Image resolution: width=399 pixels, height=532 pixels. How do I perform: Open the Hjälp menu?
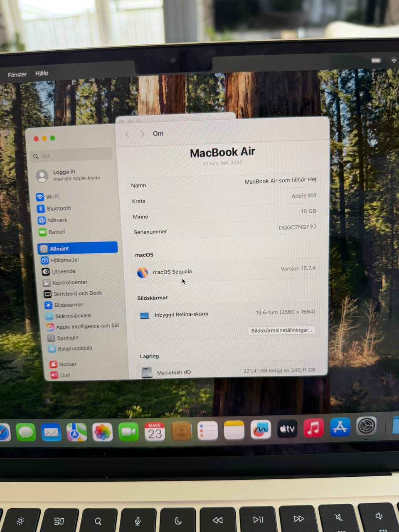click(x=42, y=73)
